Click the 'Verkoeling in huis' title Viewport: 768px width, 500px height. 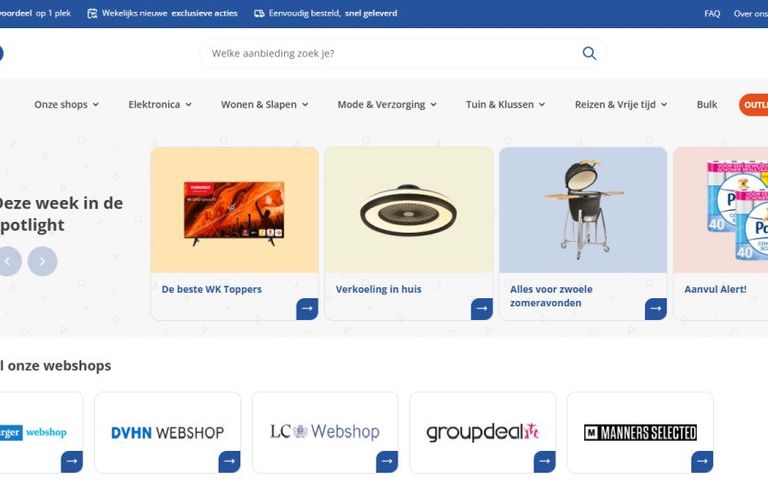(x=378, y=289)
